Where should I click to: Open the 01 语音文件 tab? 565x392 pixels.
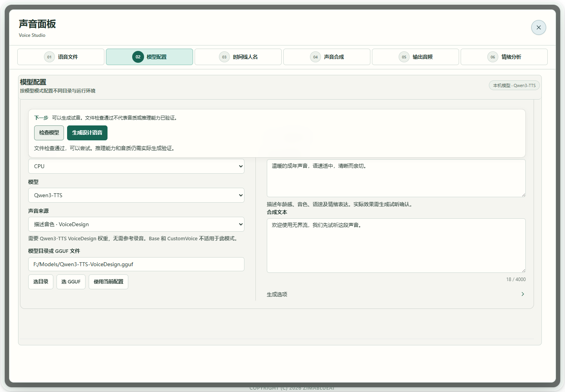tap(61, 57)
